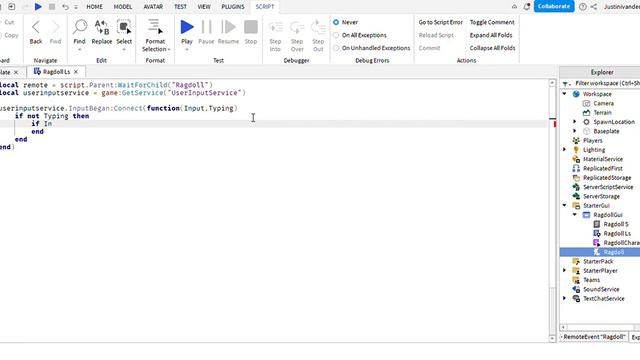Open the MODEL ribbon tab
Screen dimensions: 640x360
tap(123, 7)
